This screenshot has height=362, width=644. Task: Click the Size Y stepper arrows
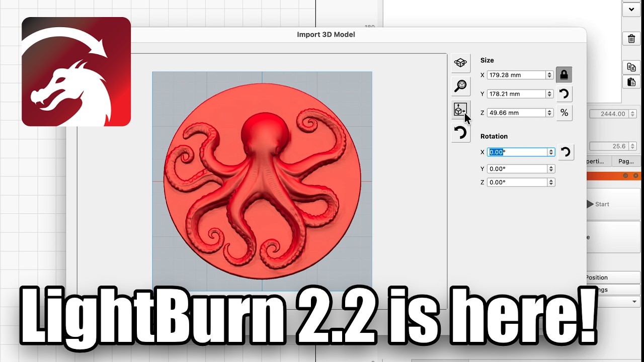tap(549, 94)
